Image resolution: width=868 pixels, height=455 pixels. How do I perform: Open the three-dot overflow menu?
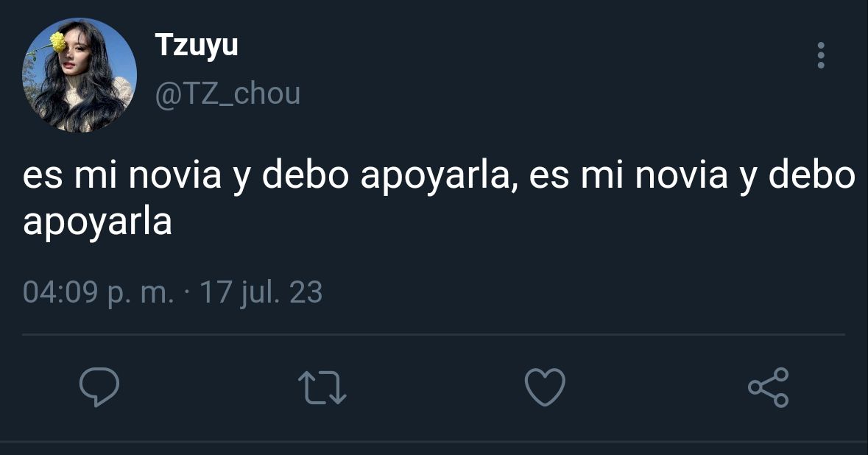coord(821,55)
